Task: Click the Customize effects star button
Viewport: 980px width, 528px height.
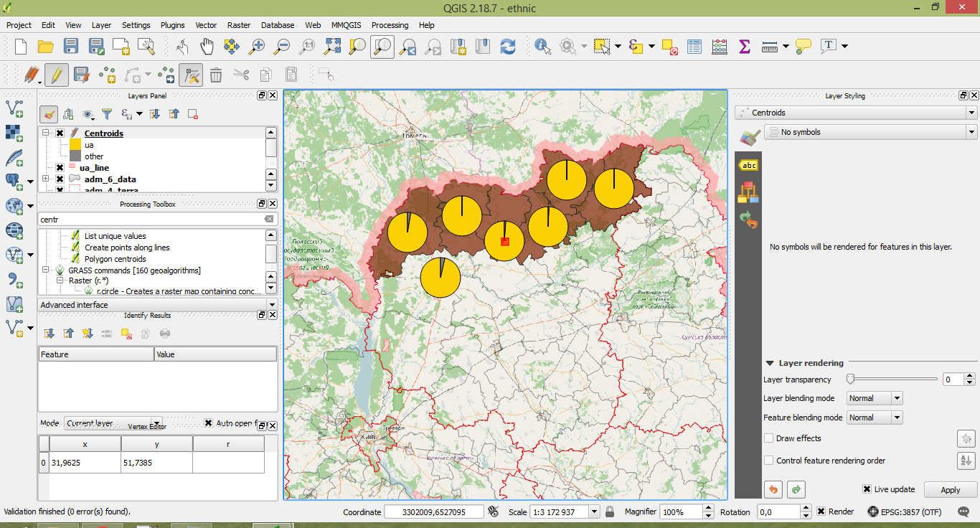Action: 966,438
